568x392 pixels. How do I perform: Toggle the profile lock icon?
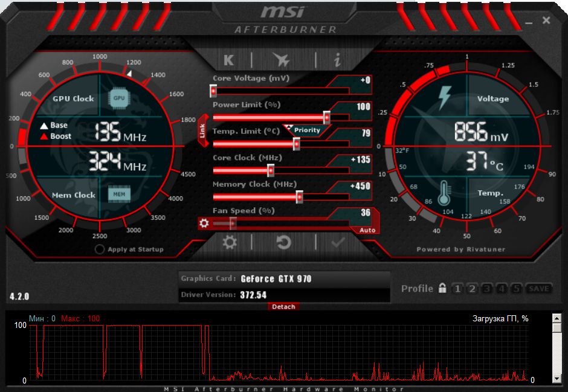[442, 288]
